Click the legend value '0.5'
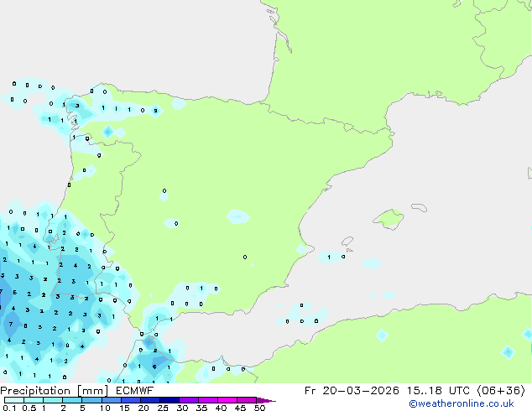This screenshot has height=411, width=532. point(29,408)
